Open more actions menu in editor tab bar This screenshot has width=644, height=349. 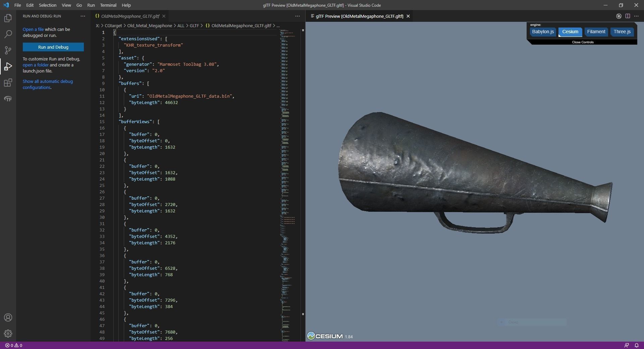297,16
